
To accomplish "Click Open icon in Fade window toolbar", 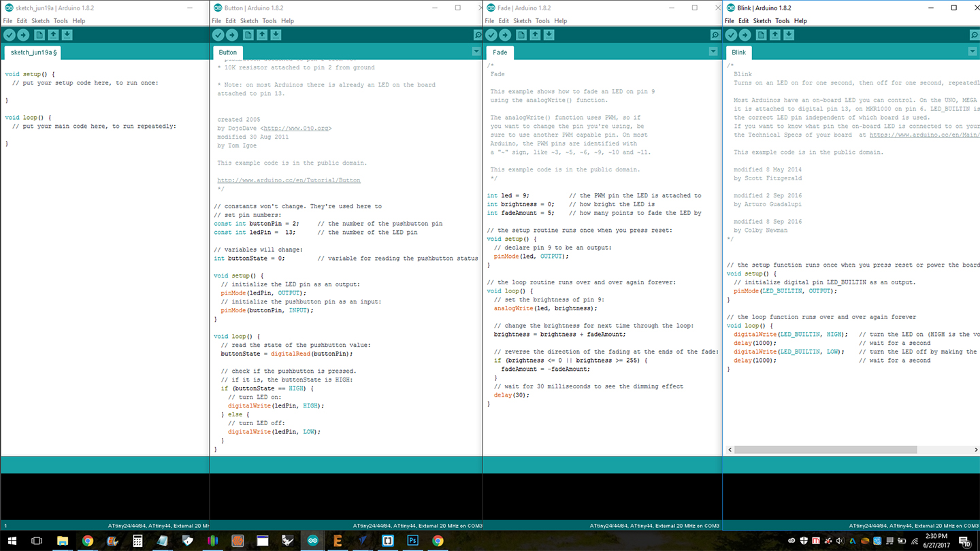I will [535, 35].
